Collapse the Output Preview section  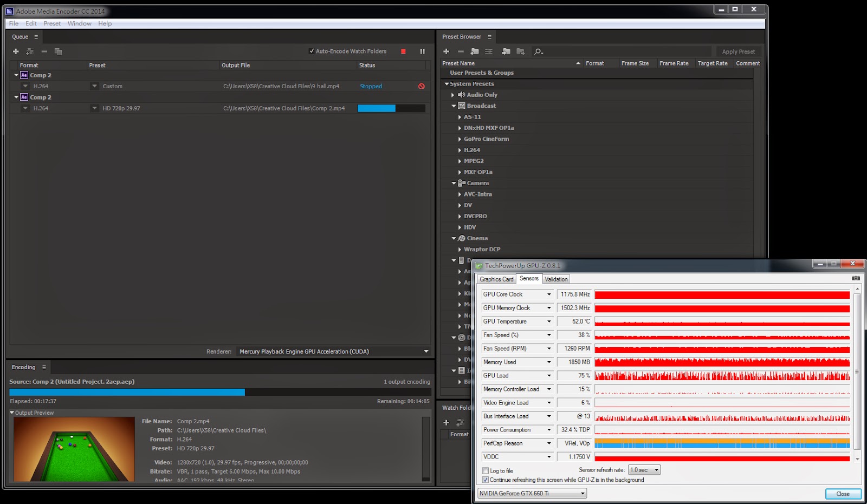(x=12, y=413)
